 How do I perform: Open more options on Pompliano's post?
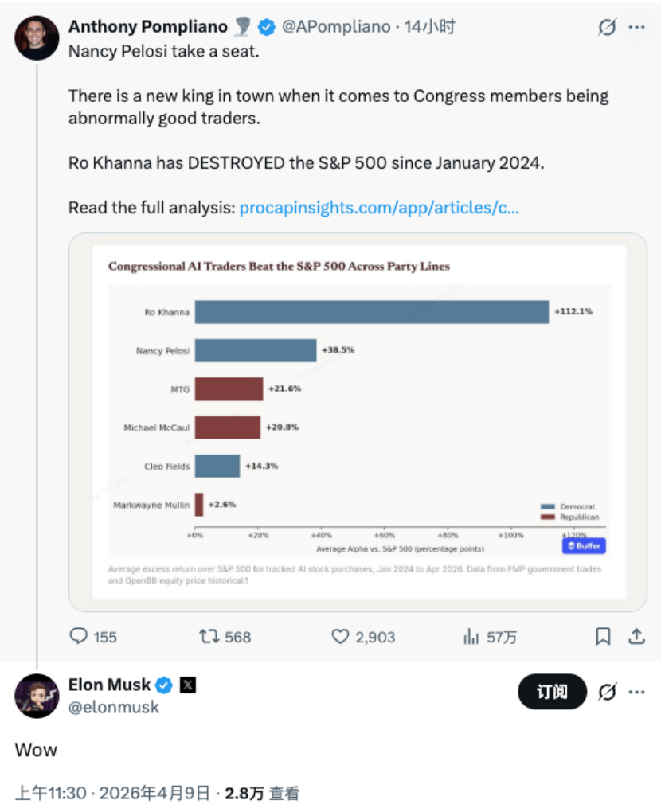[636, 28]
